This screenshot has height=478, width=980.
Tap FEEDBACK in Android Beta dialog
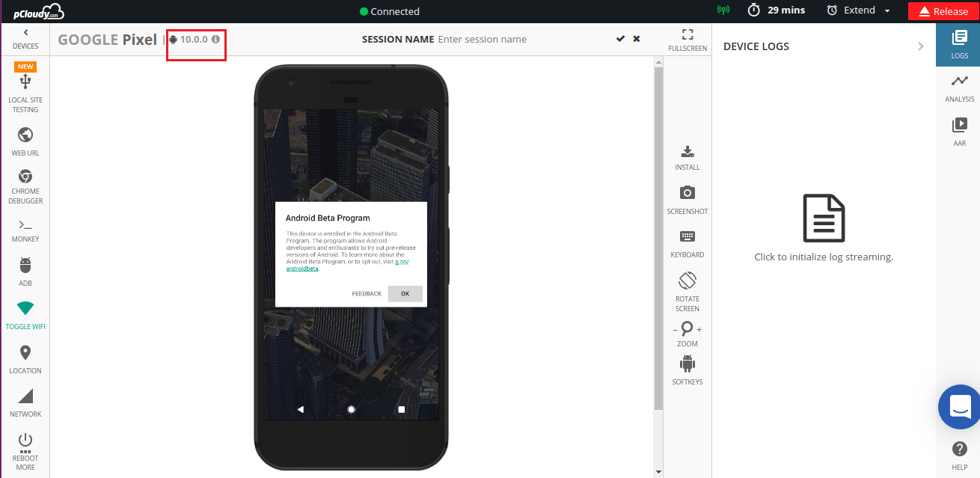click(x=367, y=294)
